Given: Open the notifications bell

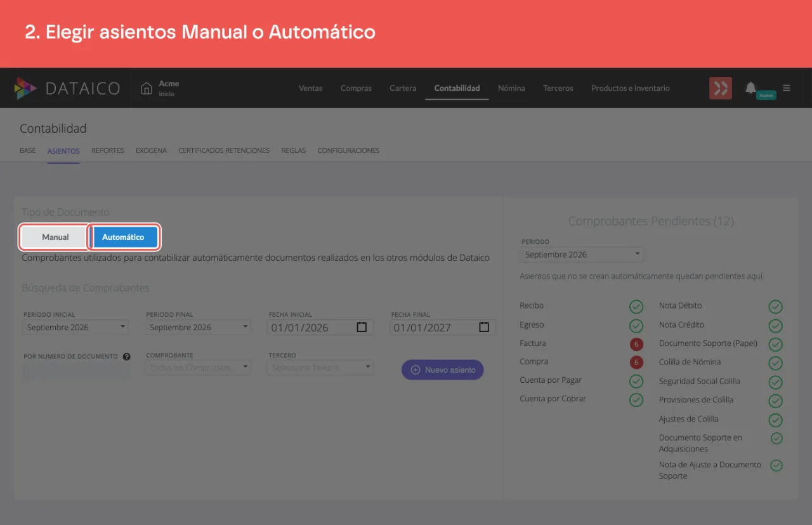Looking at the screenshot, I should [750, 88].
